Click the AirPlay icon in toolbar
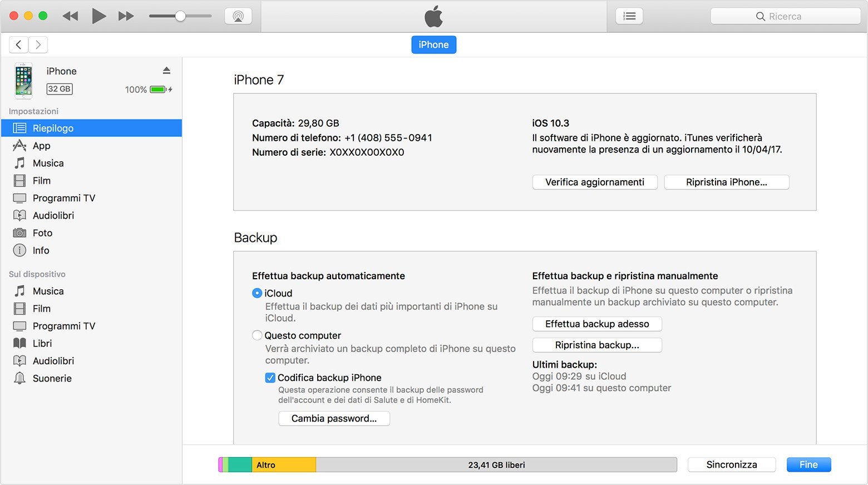Viewport: 868px width, 485px height. click(x=238, y=16)
